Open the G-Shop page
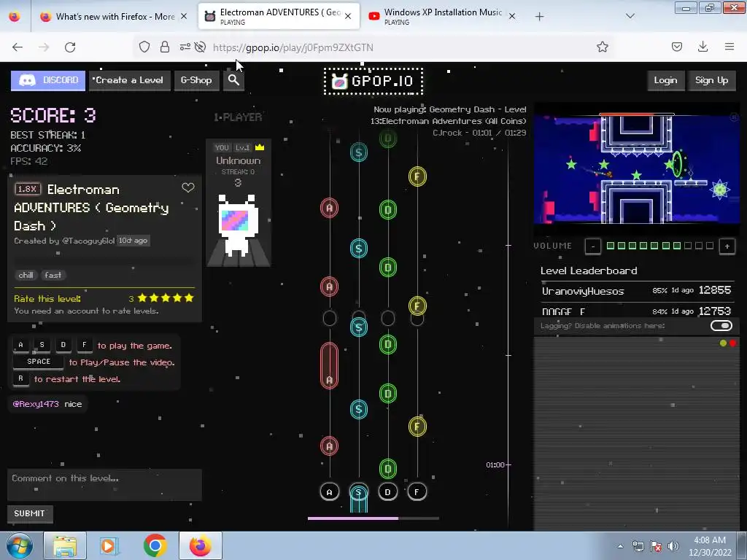The width and height of the screenshot is (747, 560). [x=196, y=80]
